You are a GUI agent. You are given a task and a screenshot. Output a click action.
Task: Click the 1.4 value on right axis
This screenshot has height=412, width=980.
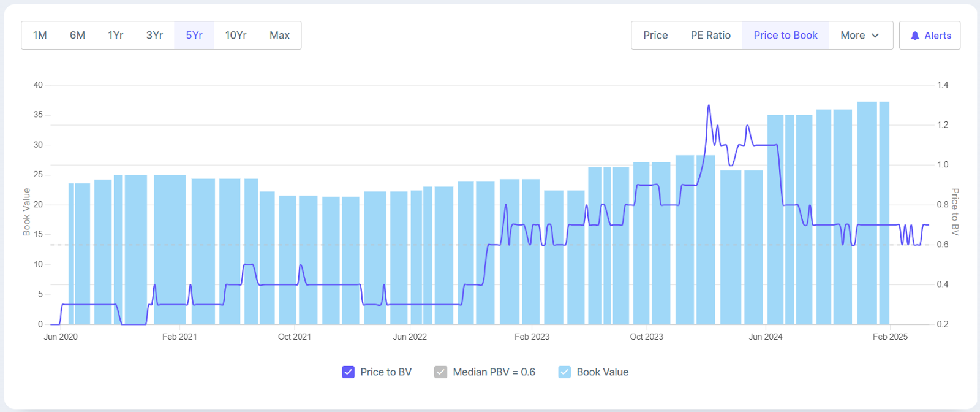[x=943, y=85]
